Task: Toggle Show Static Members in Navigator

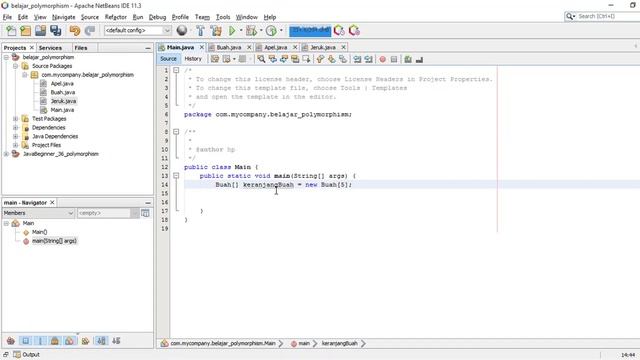Action: (x=40, y=341)
